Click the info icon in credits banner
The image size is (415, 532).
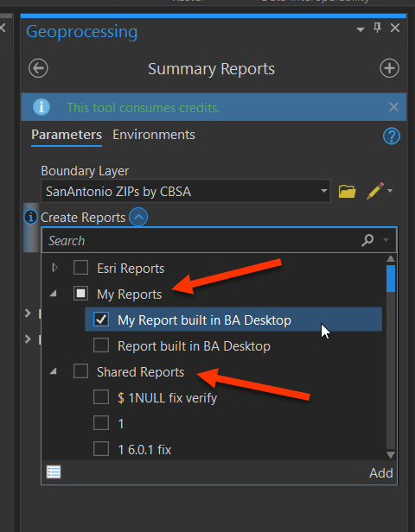41,107
